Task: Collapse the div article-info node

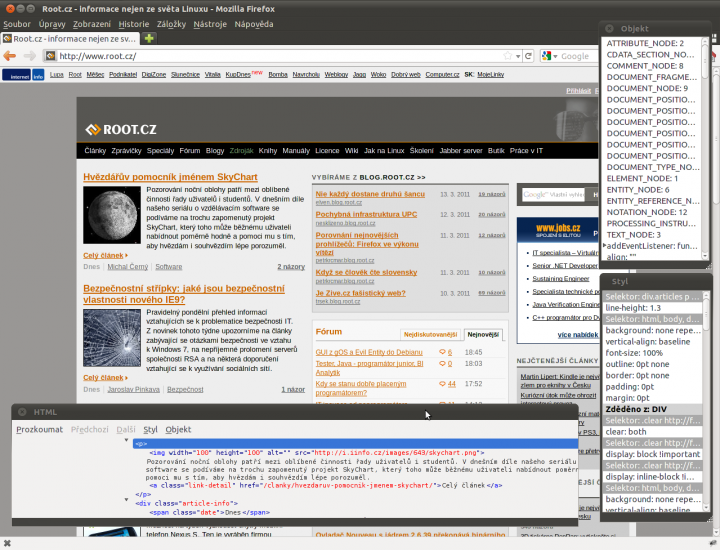Action: click(126, 499)
